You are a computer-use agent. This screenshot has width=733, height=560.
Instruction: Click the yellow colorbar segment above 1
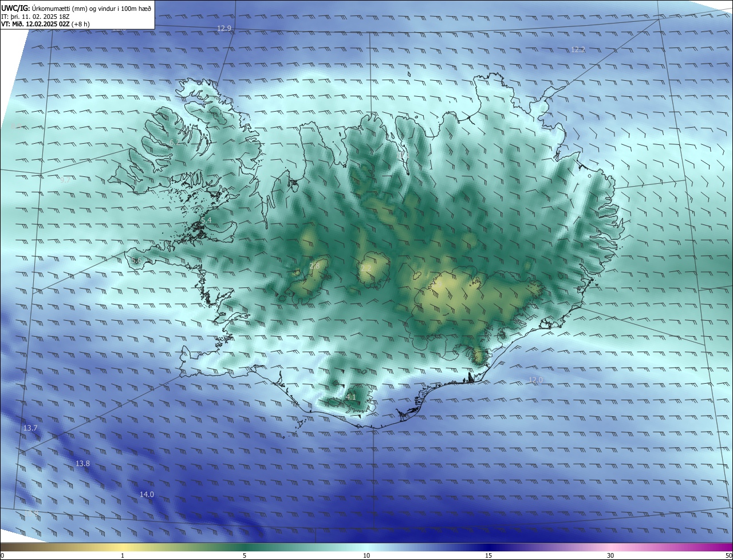(x=123, y=547)
